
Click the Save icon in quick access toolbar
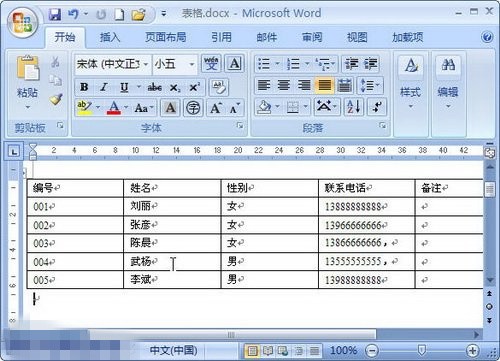pyautogui.click(x=55, y=14)
